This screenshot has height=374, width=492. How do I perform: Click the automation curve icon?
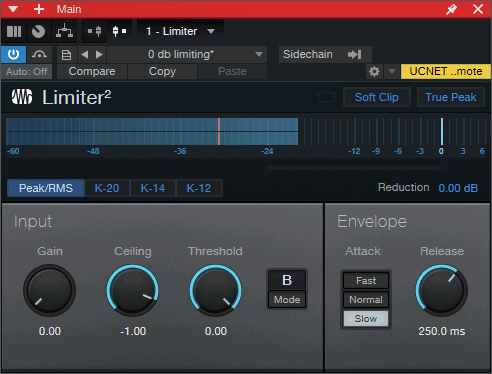pyautogui.click(x=39, y=54)
